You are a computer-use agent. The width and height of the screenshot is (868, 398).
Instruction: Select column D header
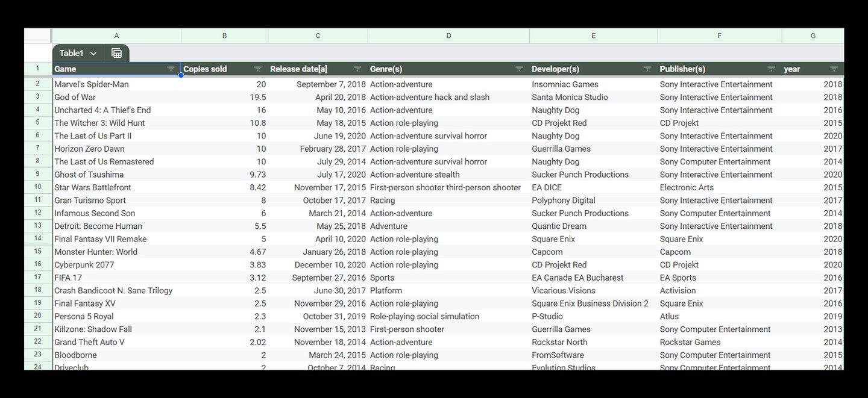[x=448, y=36]
